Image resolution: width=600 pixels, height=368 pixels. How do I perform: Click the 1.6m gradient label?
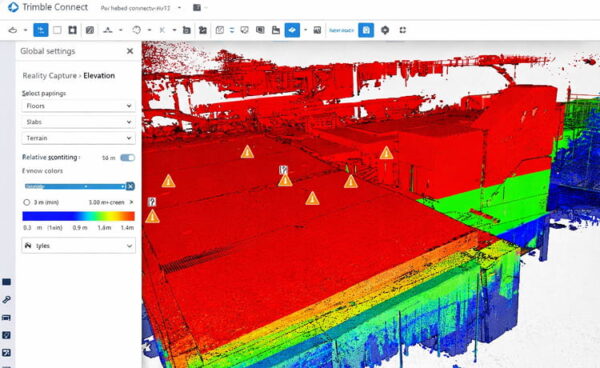tap(104, 228)
